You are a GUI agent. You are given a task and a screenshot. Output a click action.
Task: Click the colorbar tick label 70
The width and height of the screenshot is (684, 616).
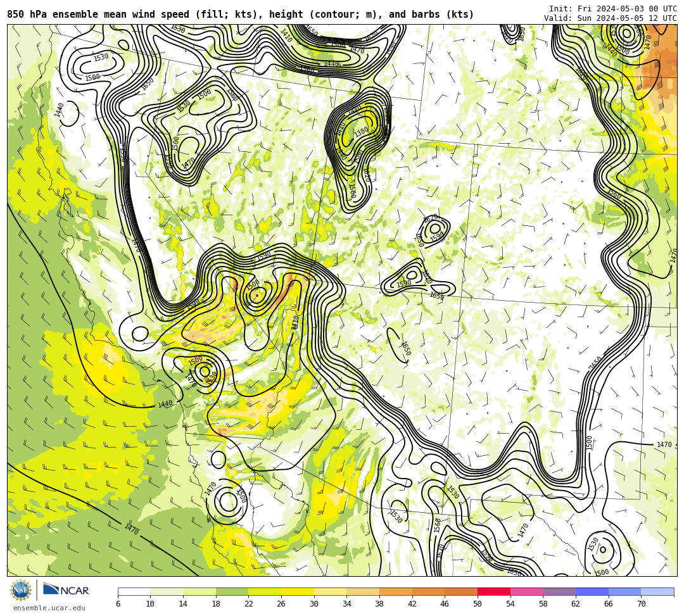[641, 604]
